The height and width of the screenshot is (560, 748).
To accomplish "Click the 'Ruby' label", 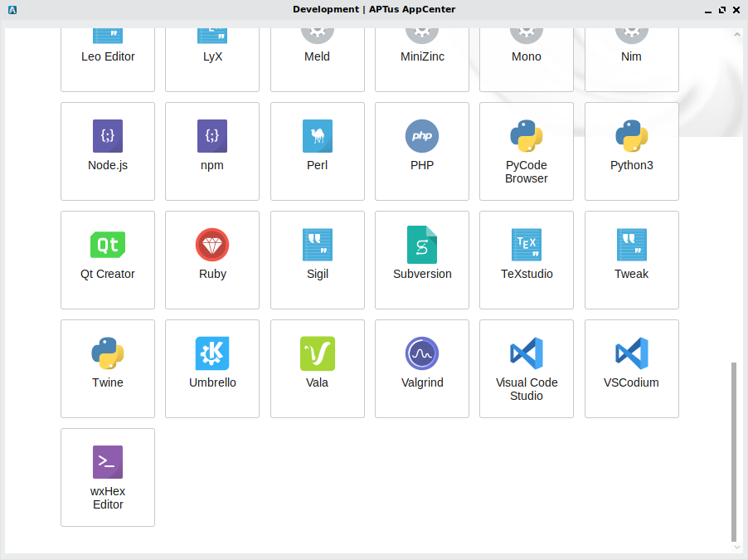I will coord(212,274).
